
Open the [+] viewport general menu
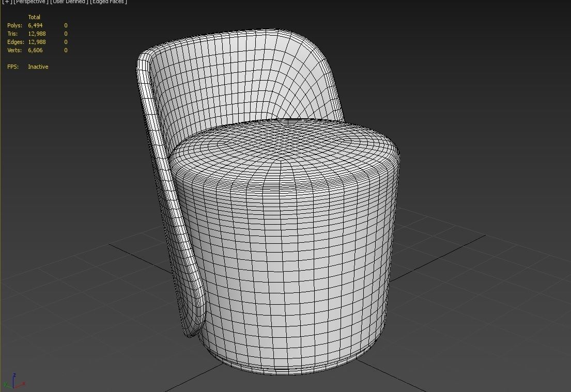point(7,2)
